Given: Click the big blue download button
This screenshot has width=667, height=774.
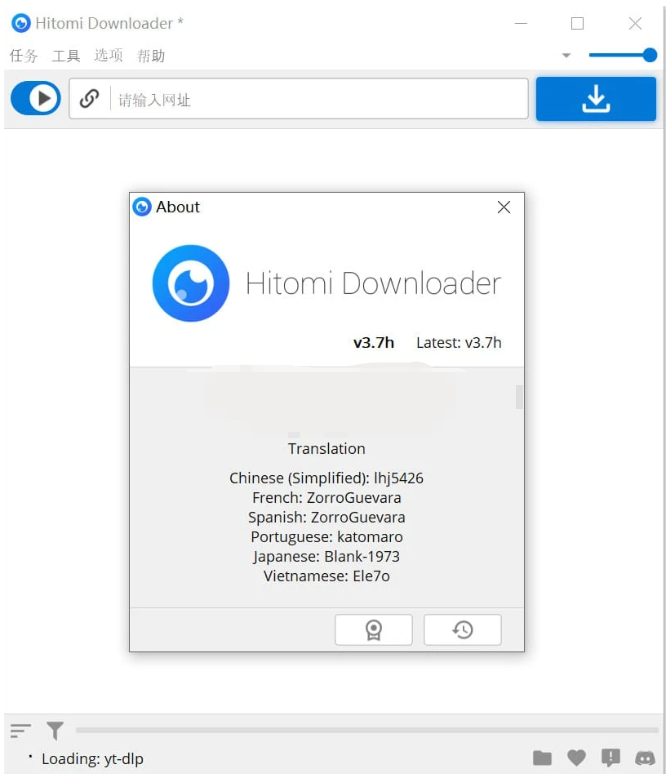Looking at the screenshot, I should click(x=596, y=99).
